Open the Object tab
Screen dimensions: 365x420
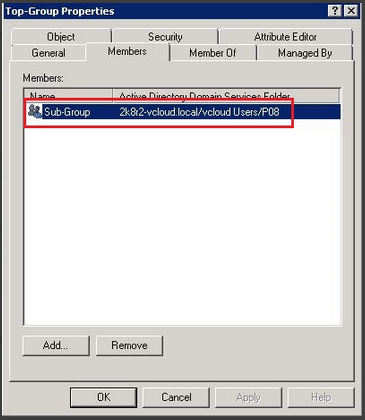pos(61,37)
